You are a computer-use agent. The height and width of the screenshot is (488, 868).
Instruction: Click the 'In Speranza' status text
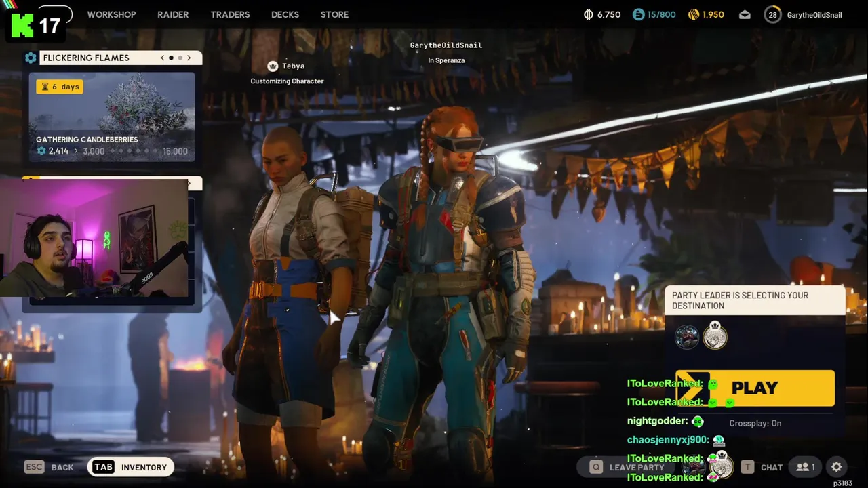point(446,60)
